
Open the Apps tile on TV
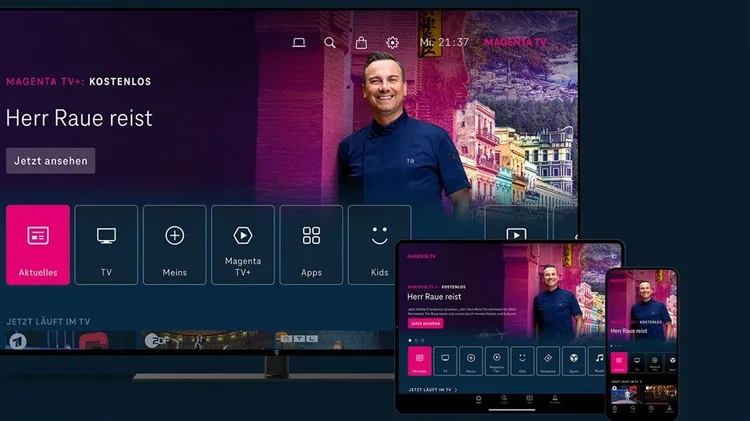pos(311,245)
